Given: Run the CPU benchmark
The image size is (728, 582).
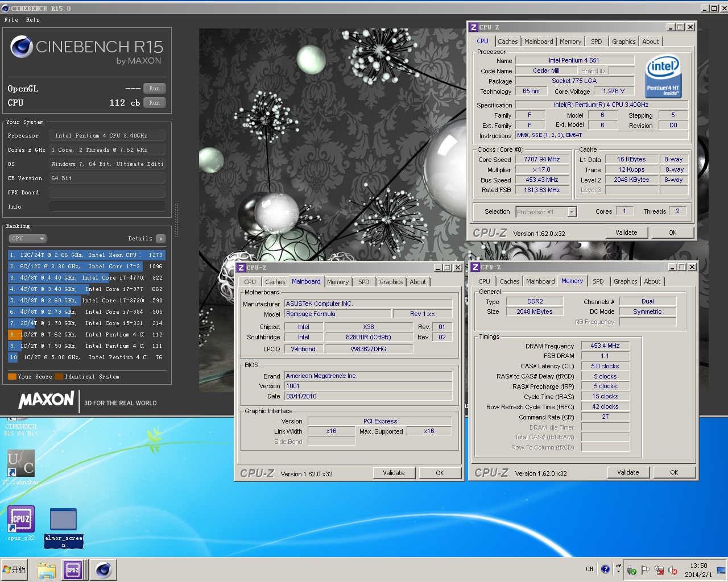Looking at the screenshot, I should 155,103.
